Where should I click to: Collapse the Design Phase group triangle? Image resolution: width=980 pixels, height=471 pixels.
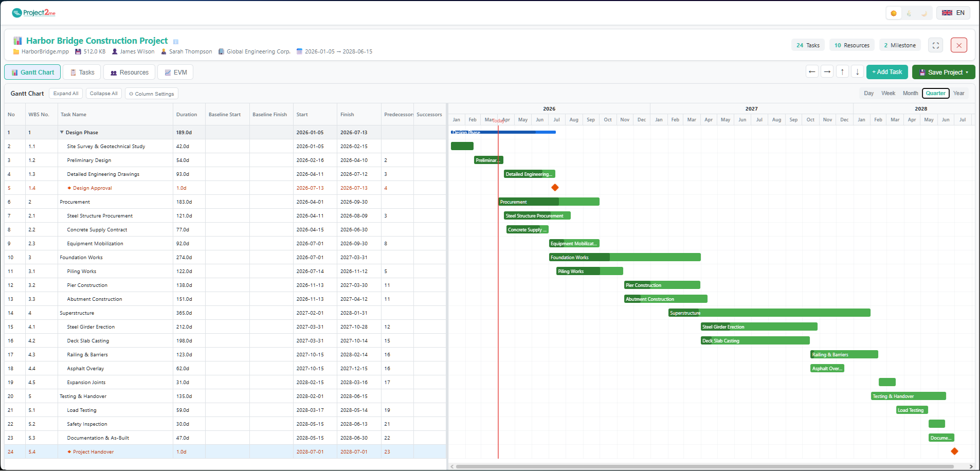click(62, 132)
